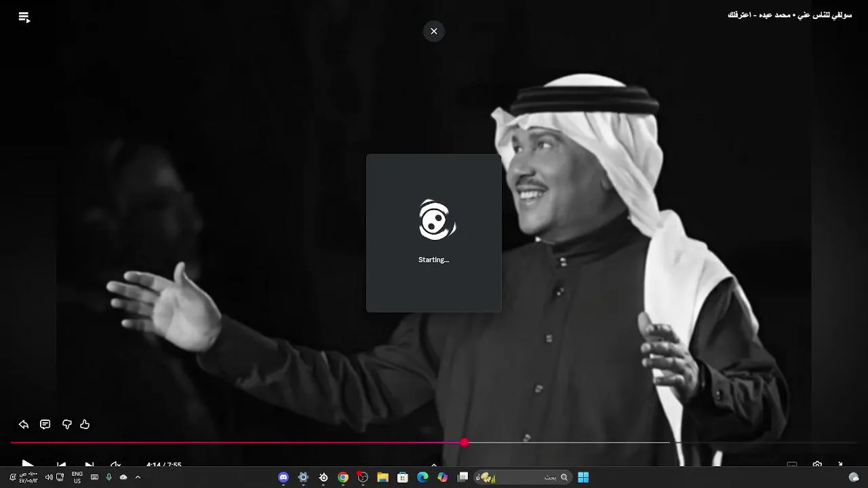Expand the hidden system tray icons chevron
868x488 pixels.
pyautogui.click(x=138, y=477)
